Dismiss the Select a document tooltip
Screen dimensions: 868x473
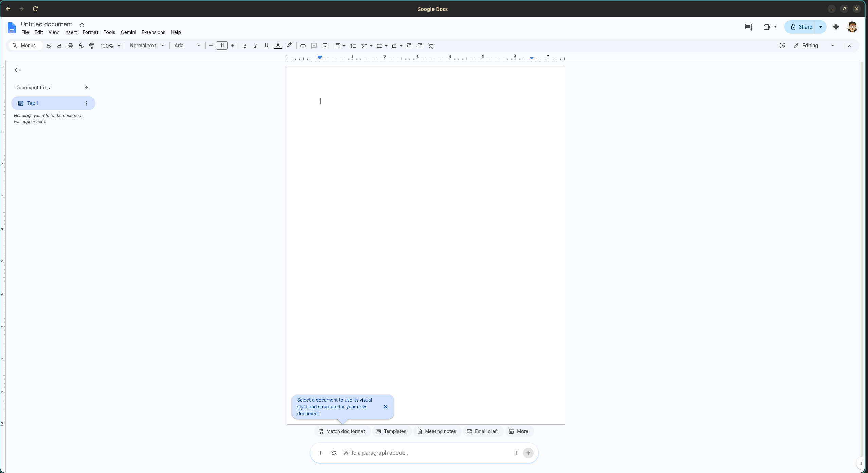click(386, 407)
